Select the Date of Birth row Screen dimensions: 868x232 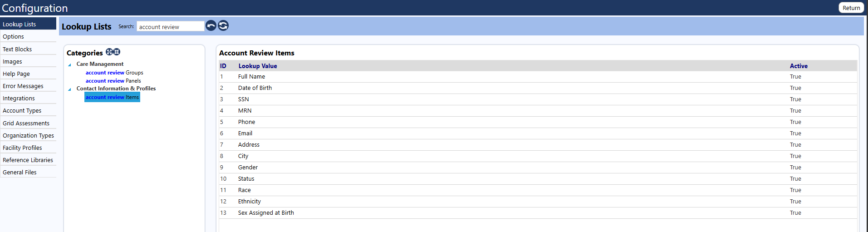pos(538,88)
